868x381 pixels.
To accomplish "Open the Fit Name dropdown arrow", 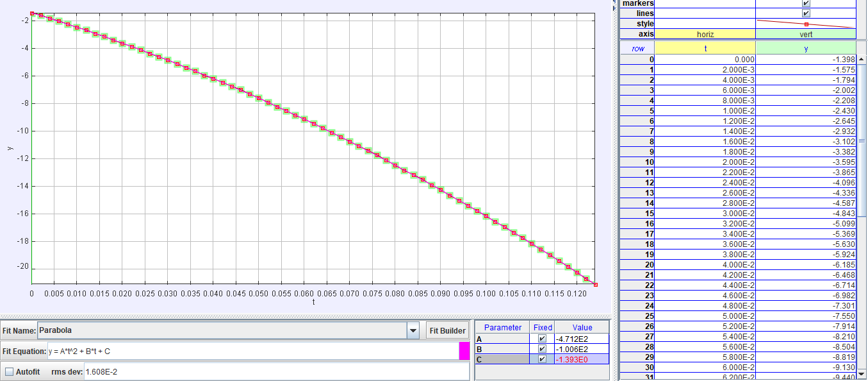I will tap(413, 330).
